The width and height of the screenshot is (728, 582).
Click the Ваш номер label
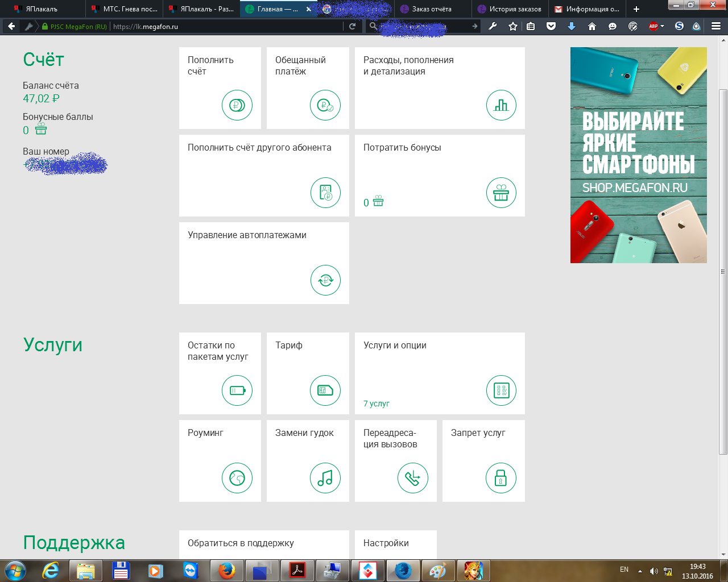point(46,152)
